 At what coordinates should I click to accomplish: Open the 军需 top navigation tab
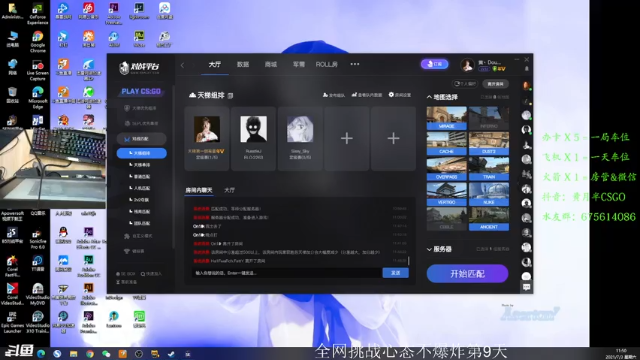click(299, 64)
